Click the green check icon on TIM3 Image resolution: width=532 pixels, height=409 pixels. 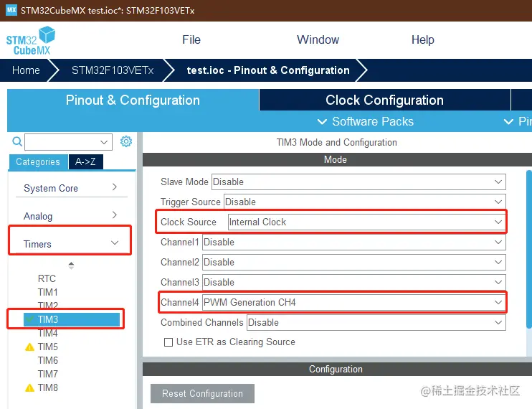pyautogui.click(x=30, y=319)
